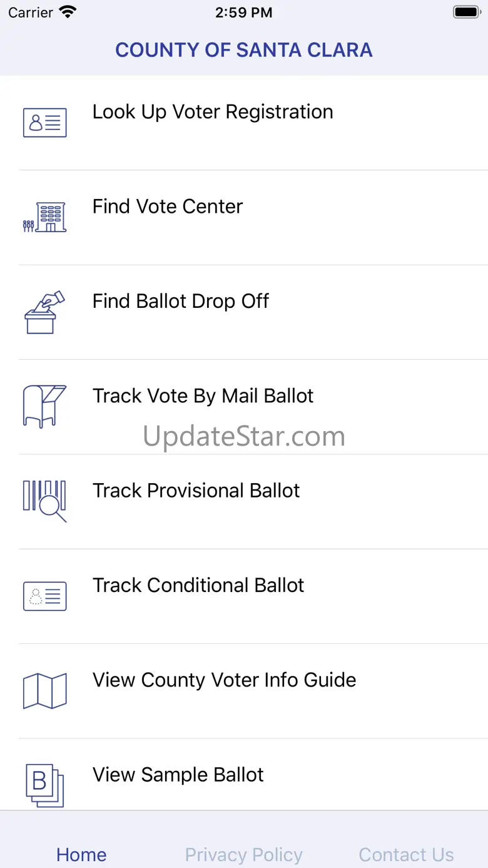Switch to the Home tab
Image resolution: width=488 pixels, height=868 pixels.
(81, 854)
